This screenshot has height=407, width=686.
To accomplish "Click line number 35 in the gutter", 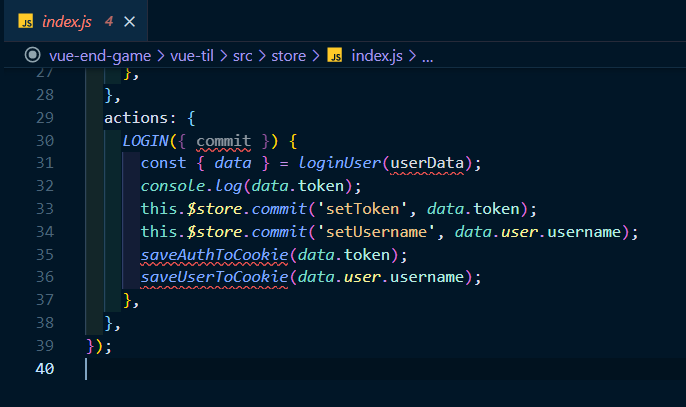I will (45, 255).
